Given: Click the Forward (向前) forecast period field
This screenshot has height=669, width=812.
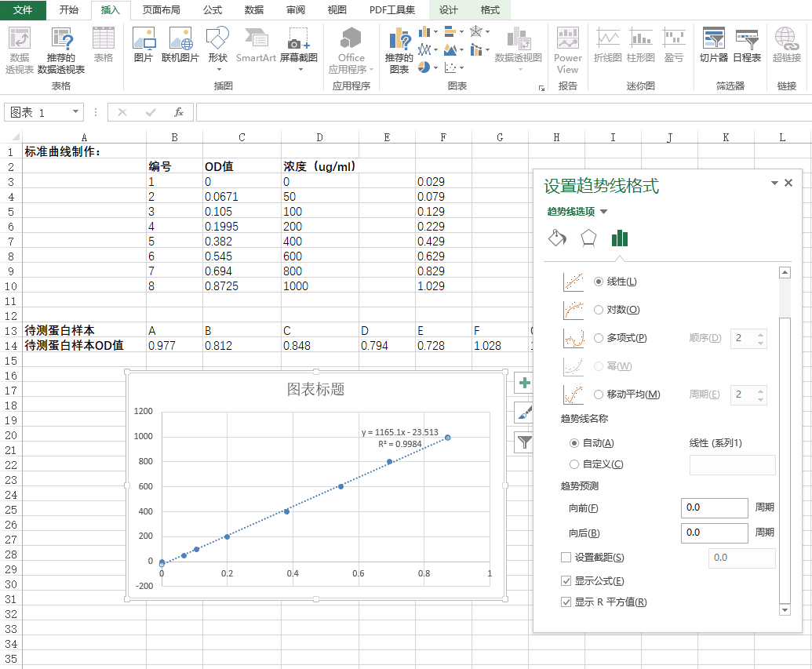Looking at the screenshot, I should [x=714, y=507].
